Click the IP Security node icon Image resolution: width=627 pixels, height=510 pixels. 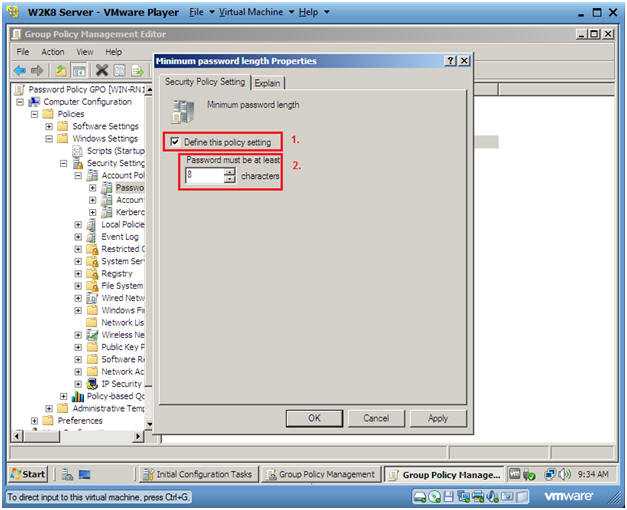(92, 384)
